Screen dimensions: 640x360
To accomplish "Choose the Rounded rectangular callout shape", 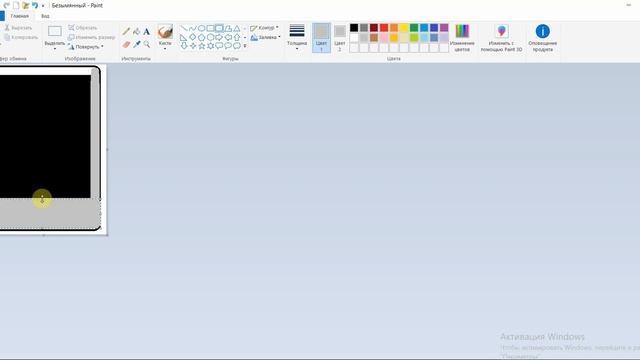I will pyautogui.click(x=219, y=46).
